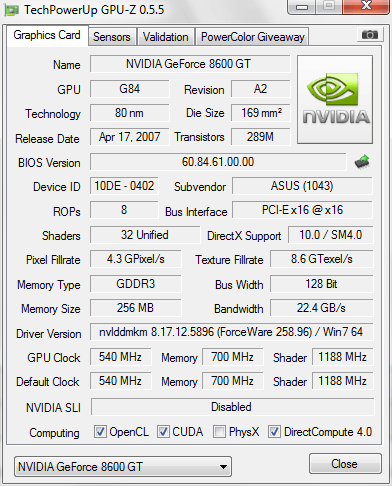Viewport: 392px width, 486px height.
Task: Open the PowerColor Giveaway tab
Action: coord(253,37)
